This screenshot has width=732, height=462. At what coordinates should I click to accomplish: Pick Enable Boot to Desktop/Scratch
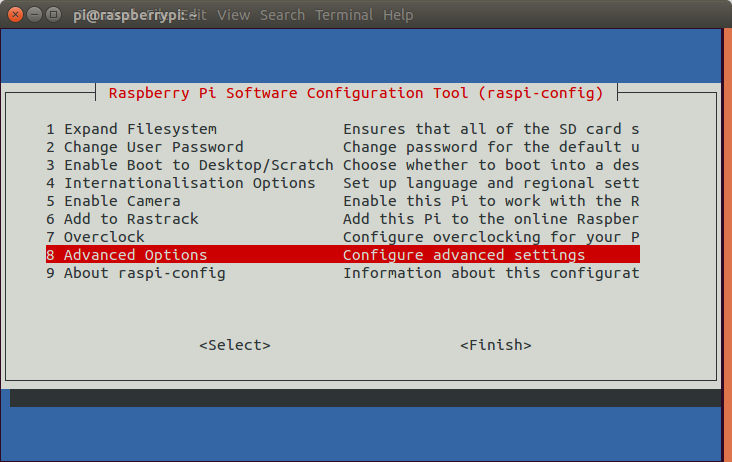coord(197,165)
